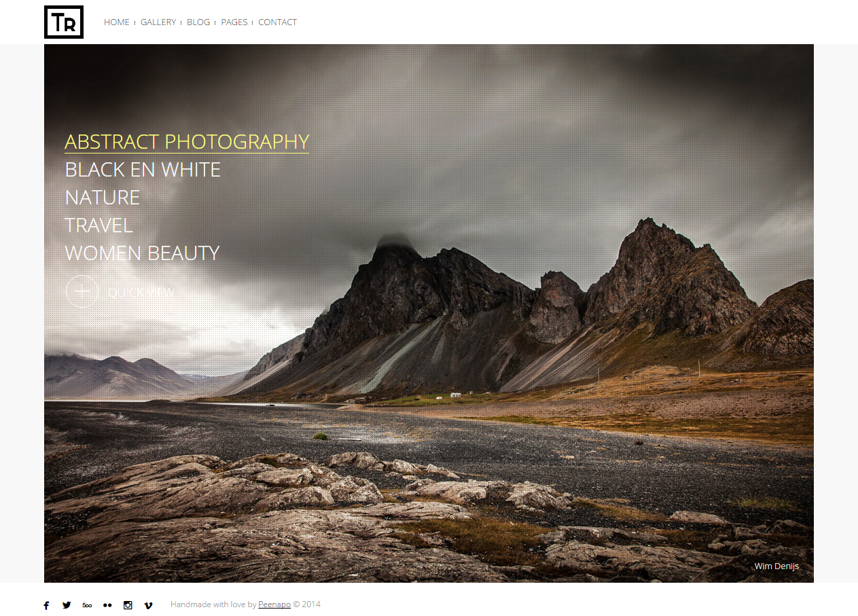Image resolution: width=858 pixels, height=616 pixels.
Task: Click the TR logo icon
Action: [x=64, y=22]
